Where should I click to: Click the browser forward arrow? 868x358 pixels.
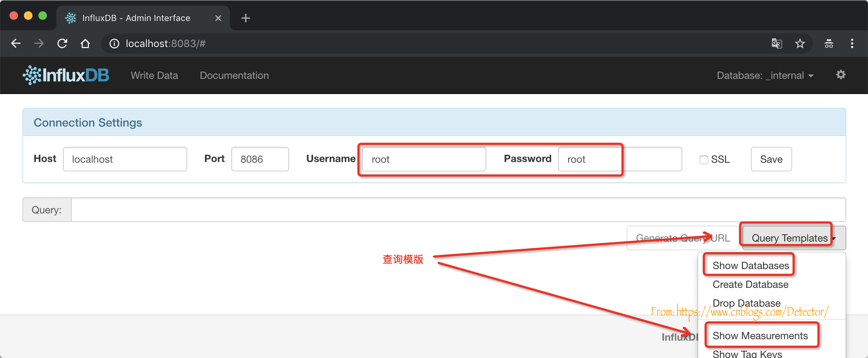coord(39,43)
